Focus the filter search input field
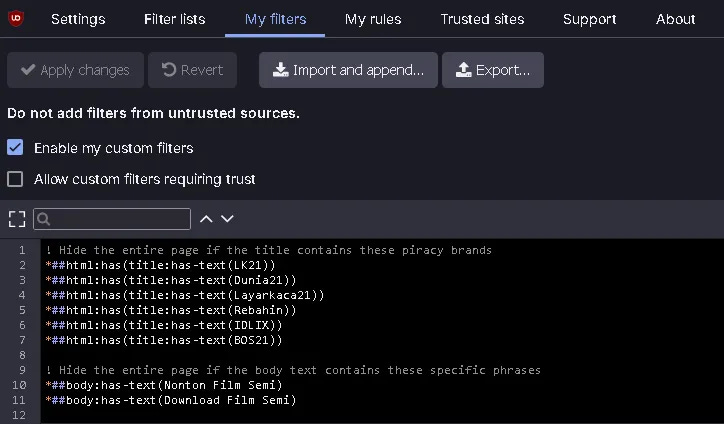The image size is (724, 424). click(x=112, y=219)
